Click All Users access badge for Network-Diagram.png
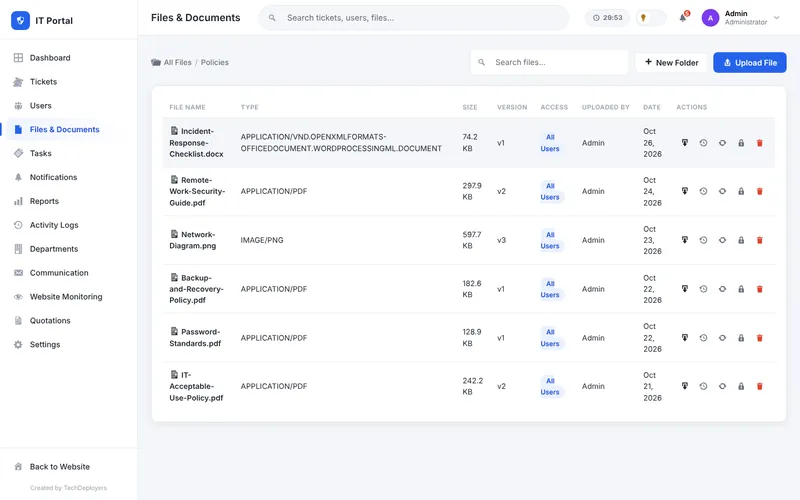Viewport: 800px width, 500px height. (x=550, y=240)
